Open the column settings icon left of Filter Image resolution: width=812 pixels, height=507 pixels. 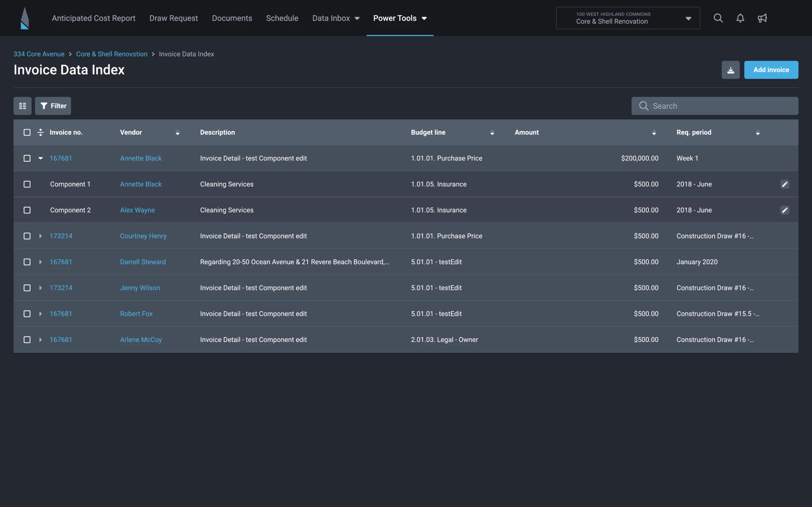22,106
